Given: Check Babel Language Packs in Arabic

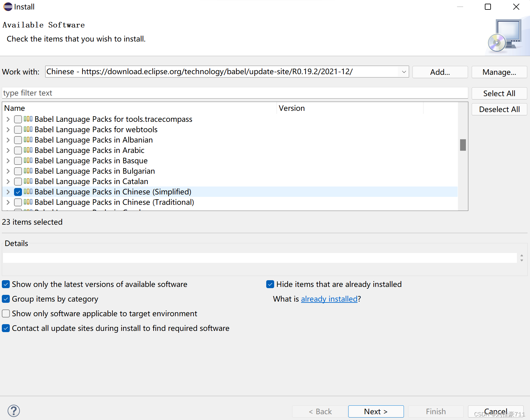Looking at the screenshot, I should click(18, 150).
